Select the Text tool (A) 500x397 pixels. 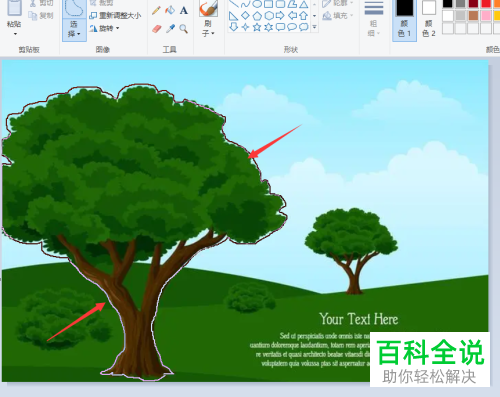184,10
